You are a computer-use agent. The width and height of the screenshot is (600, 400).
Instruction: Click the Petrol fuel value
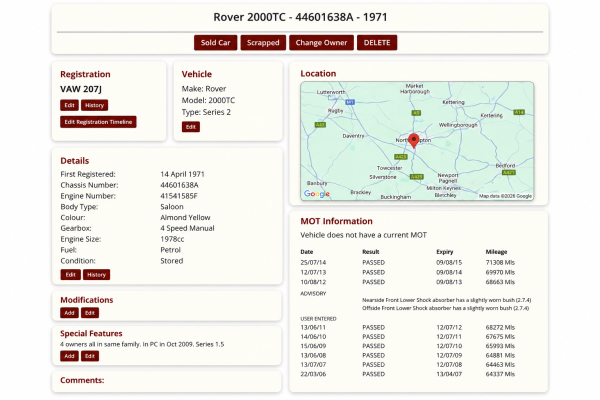[170, 250]
